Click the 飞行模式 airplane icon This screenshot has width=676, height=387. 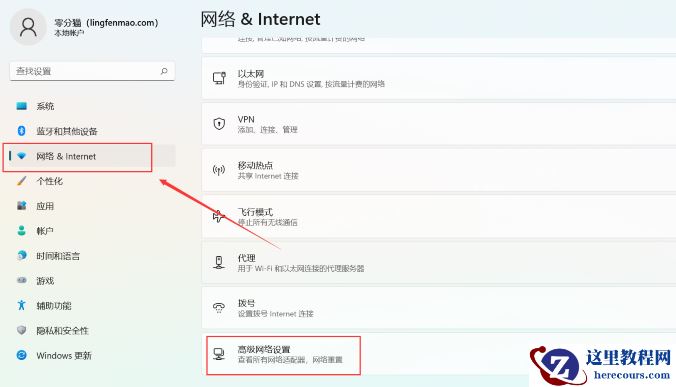219,216
